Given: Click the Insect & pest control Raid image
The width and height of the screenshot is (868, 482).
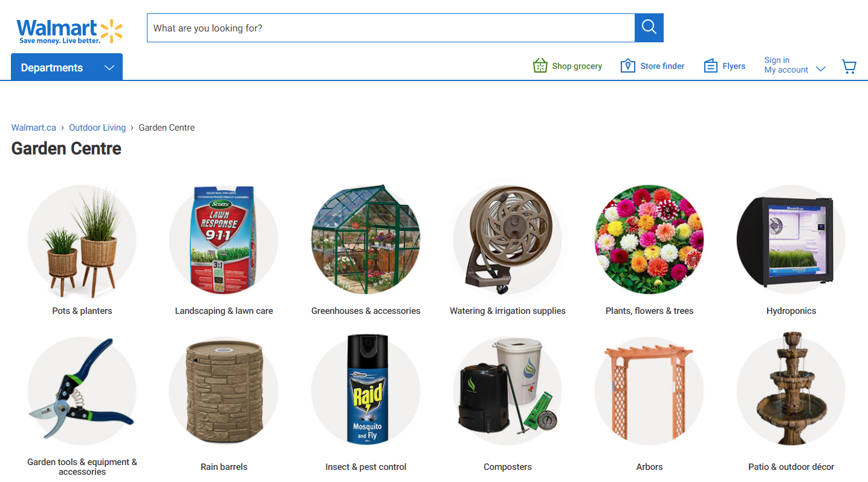Looking at the screenshot, I should point(366,391).
